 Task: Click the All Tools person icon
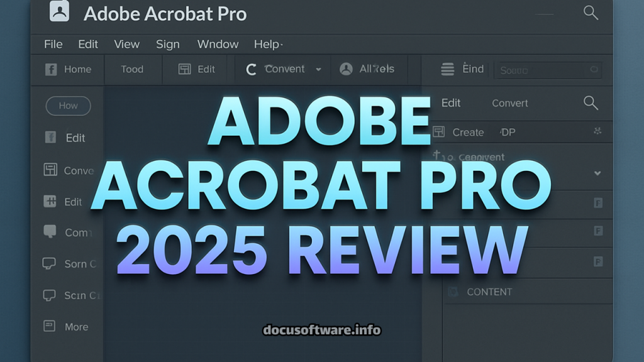[346, 70]
